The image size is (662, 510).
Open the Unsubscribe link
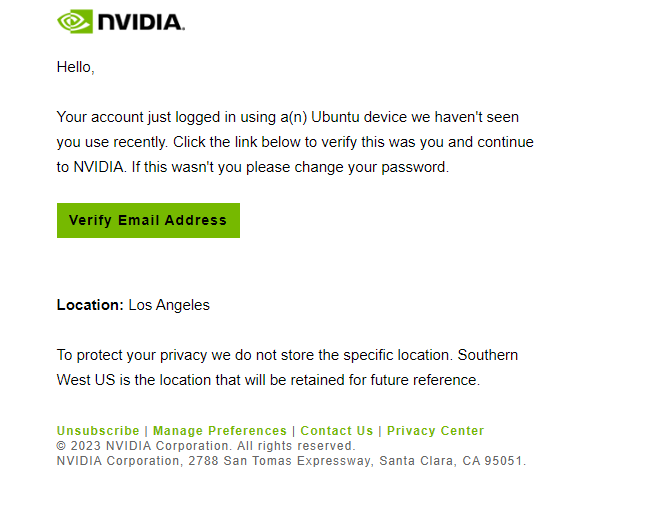pyautogui.click(x=98, y=431)
